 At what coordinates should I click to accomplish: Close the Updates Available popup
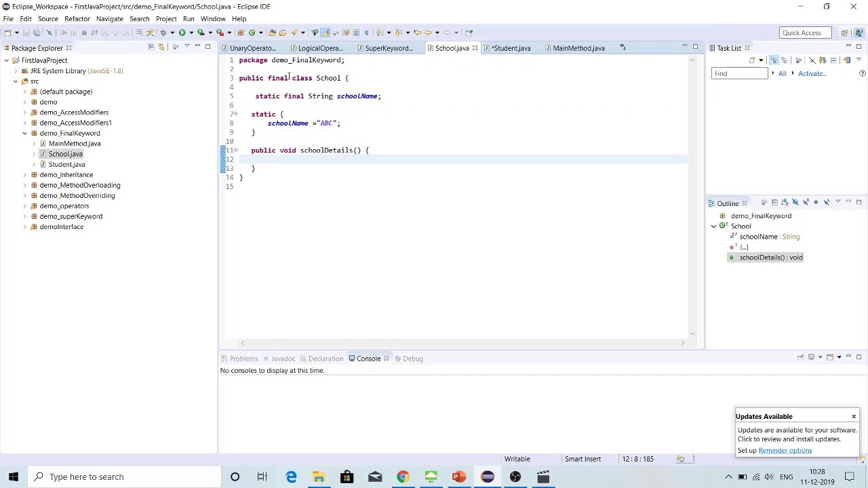point(854,416)
